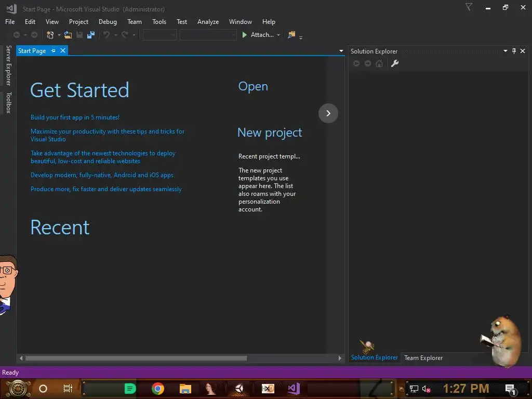Open the View menu
Screen dimensions: 532x399
tap(52, 22)
